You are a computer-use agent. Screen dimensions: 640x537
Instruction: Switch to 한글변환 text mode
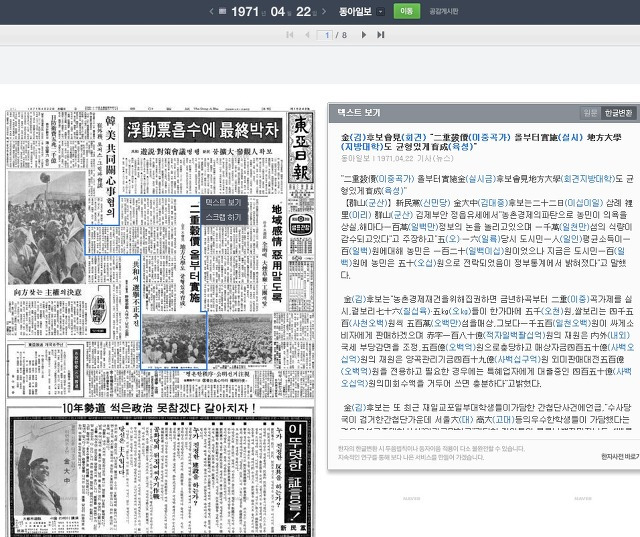click(618, 113)
